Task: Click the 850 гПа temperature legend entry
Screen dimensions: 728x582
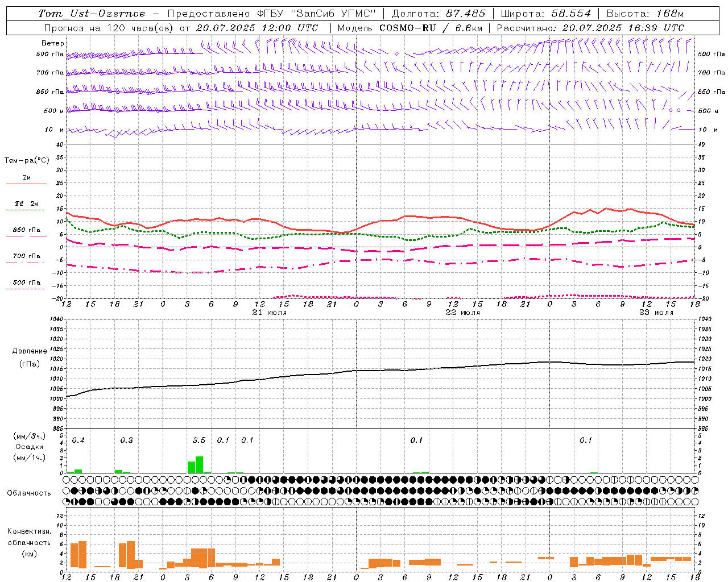Action: [x=27, y=230]
